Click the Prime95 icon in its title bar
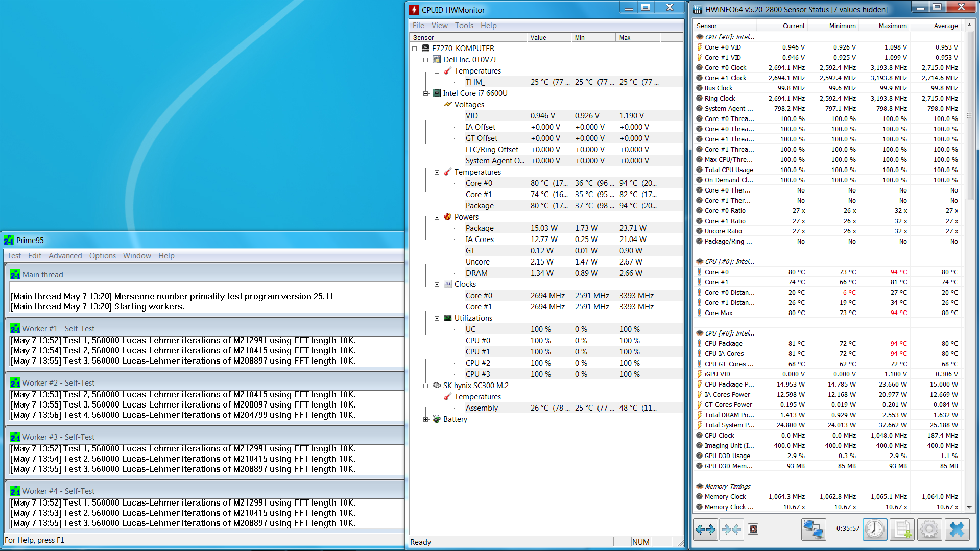Image resolution: width=980 pixels, height=551 pixels. pos(9,241)
